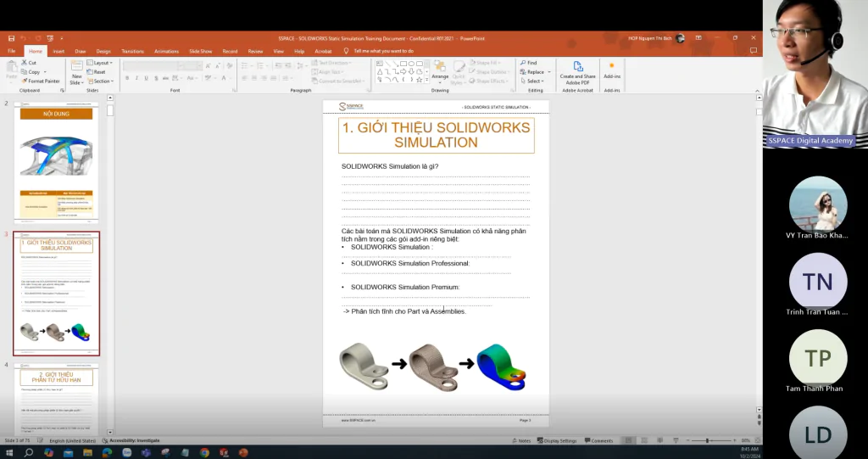Open Find in Editing group
Screen dimensions: 868x459
tap(528, 63)
